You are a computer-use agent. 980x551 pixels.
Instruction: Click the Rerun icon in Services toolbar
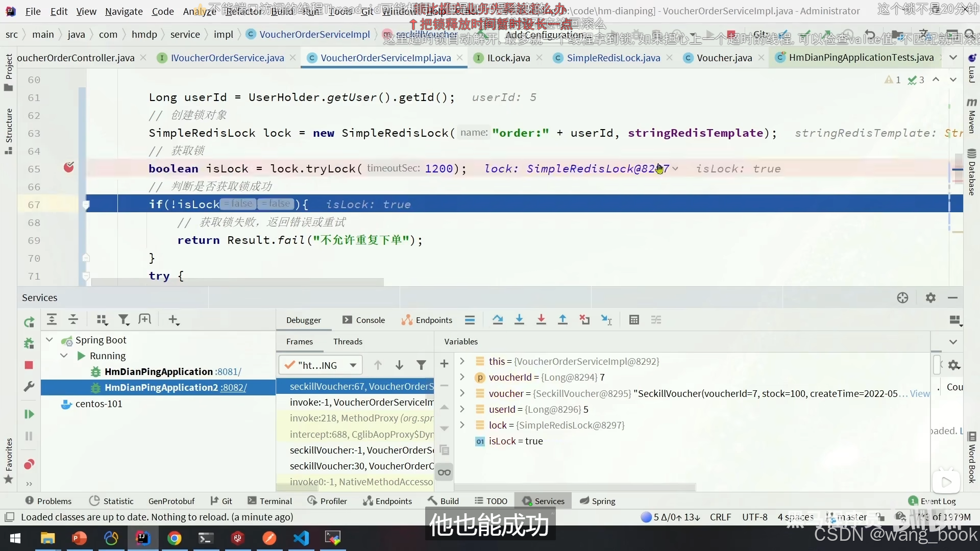(x=29, y=322)
